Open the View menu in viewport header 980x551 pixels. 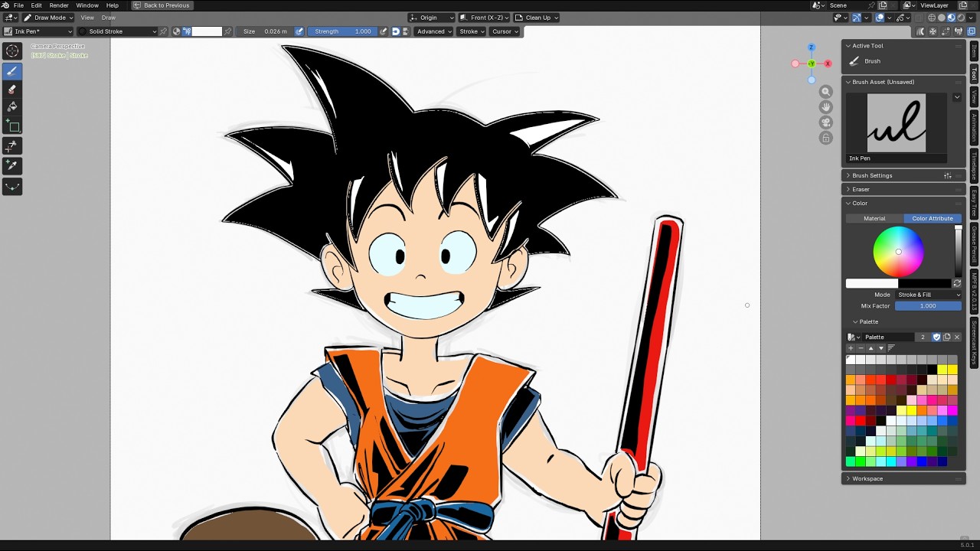click(87, 18)
